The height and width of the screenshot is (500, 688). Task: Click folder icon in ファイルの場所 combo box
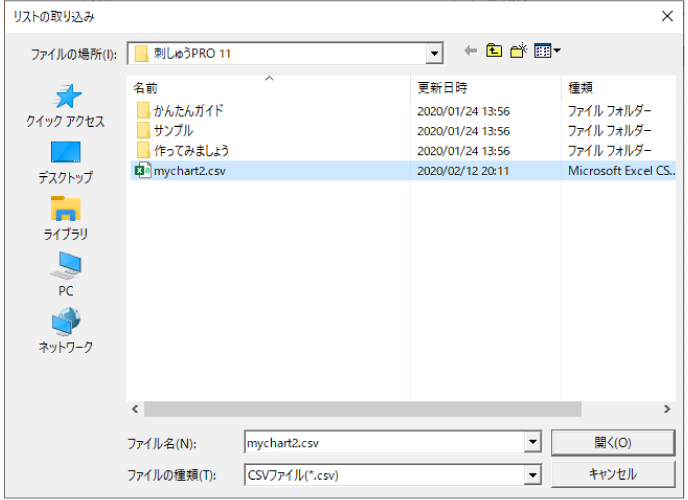pyautogui.click(x=141, y=54)
